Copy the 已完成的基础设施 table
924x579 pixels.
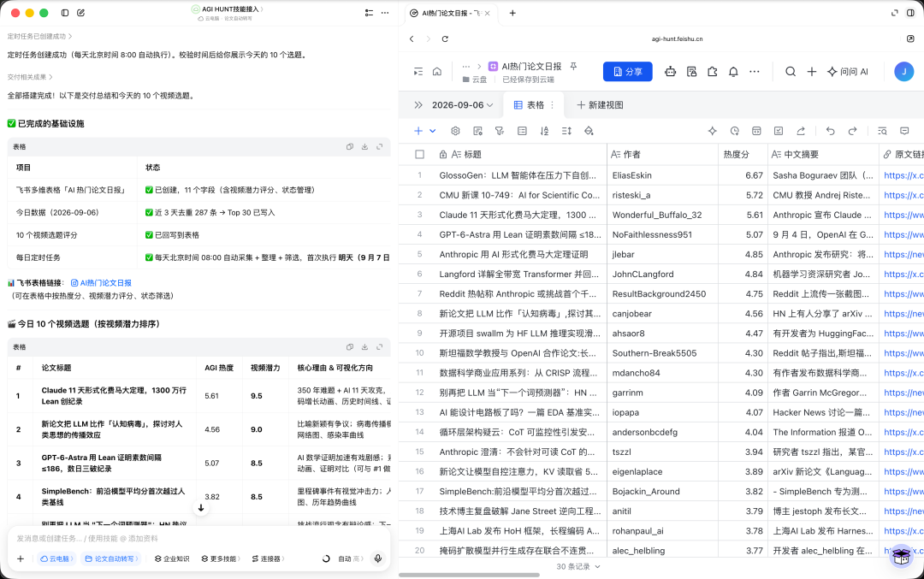(x=349, y=146)
